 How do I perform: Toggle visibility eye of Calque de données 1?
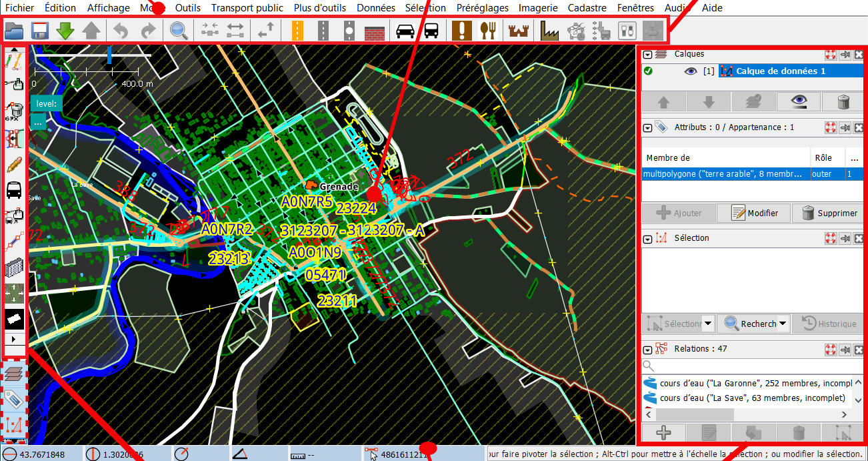(x=690, y=71)
